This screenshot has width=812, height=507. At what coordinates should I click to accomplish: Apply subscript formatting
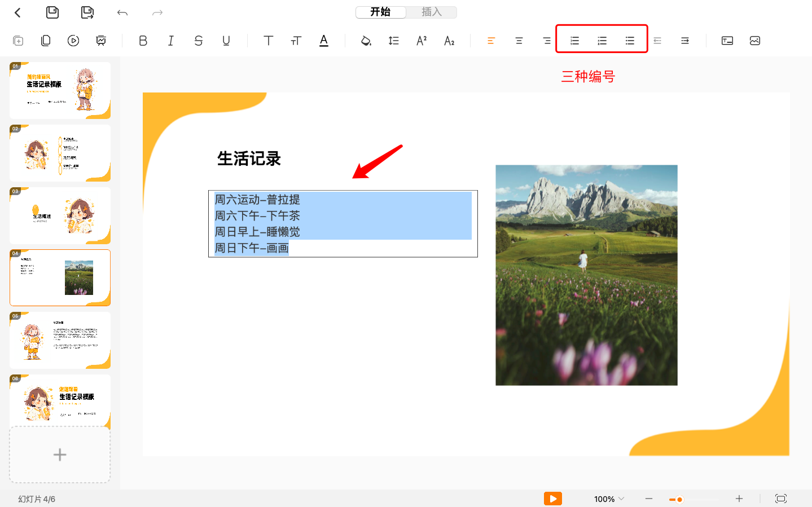coord(449,40)
